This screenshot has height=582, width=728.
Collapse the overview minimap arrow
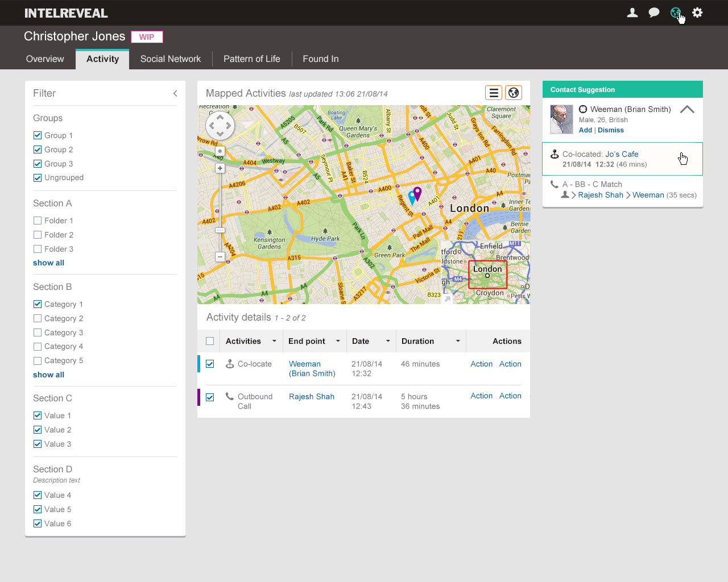[447, 298]
